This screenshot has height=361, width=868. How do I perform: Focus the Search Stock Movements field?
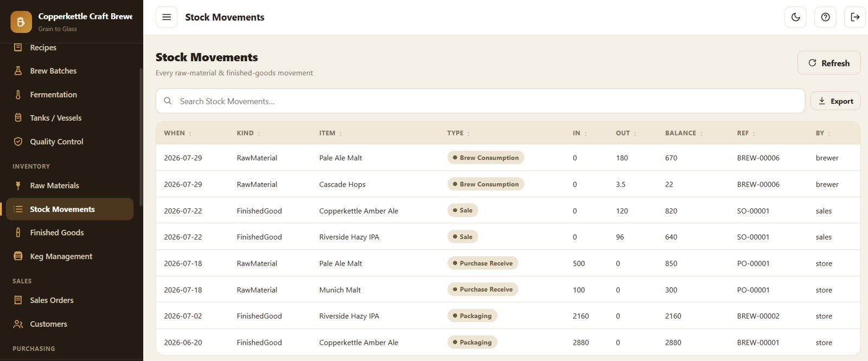(480, 101)
